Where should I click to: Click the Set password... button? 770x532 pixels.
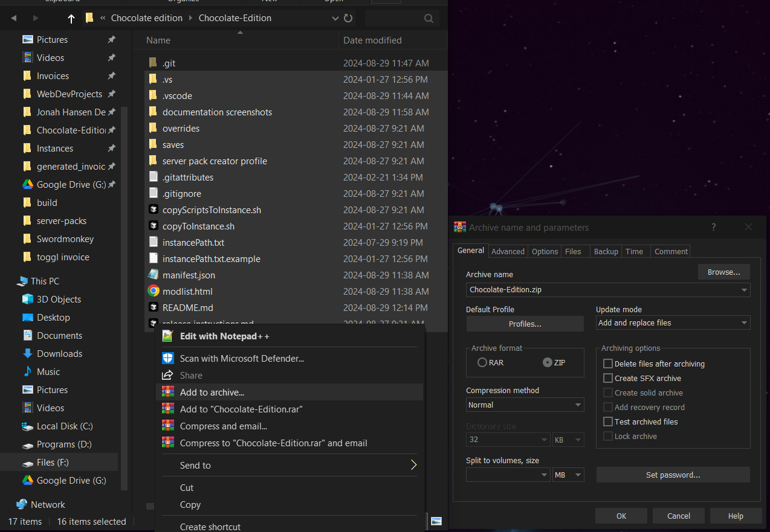[x=673, y=475]
